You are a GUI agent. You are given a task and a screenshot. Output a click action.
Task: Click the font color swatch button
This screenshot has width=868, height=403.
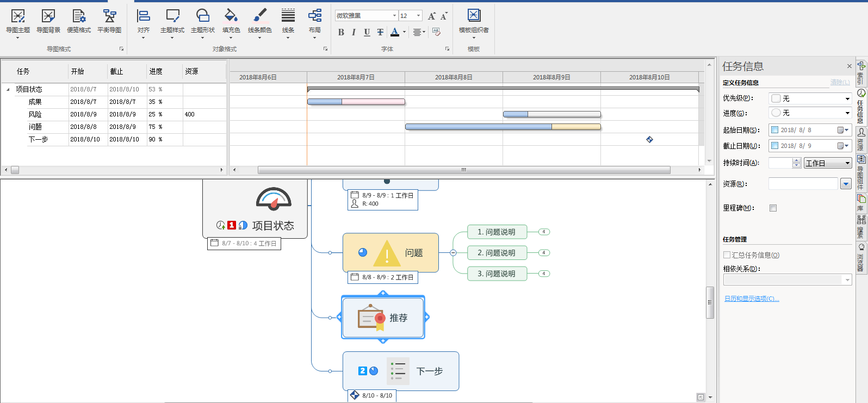(x=395, y=33)
